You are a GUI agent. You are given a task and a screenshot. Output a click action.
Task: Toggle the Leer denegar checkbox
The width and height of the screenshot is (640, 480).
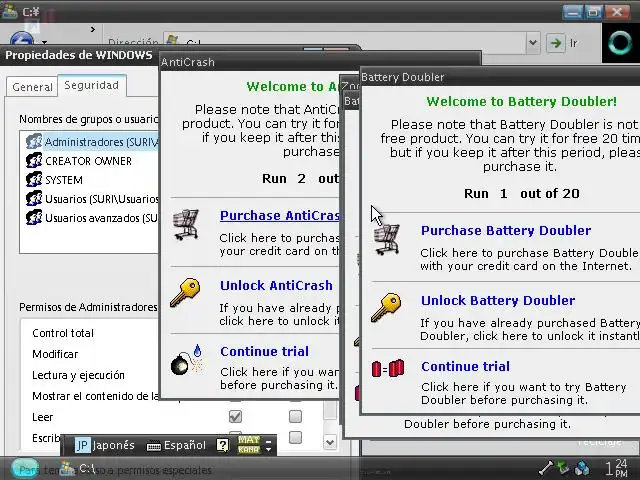[295, 416]
